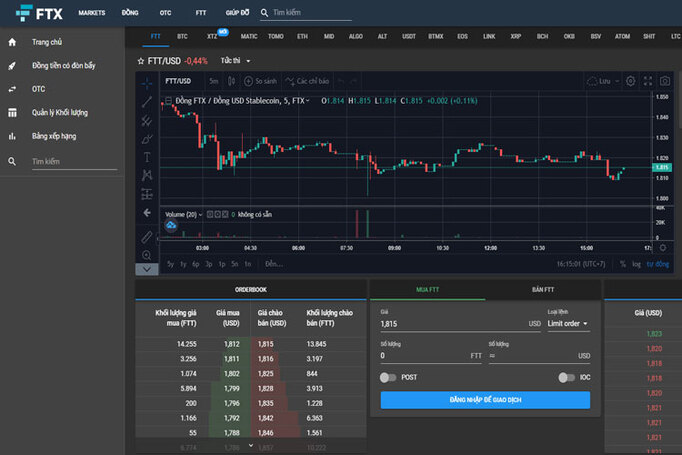The image size is (682, 455).
Task: Open Tức thì dropdown next to FTT/USD
Action: (235, 61)
